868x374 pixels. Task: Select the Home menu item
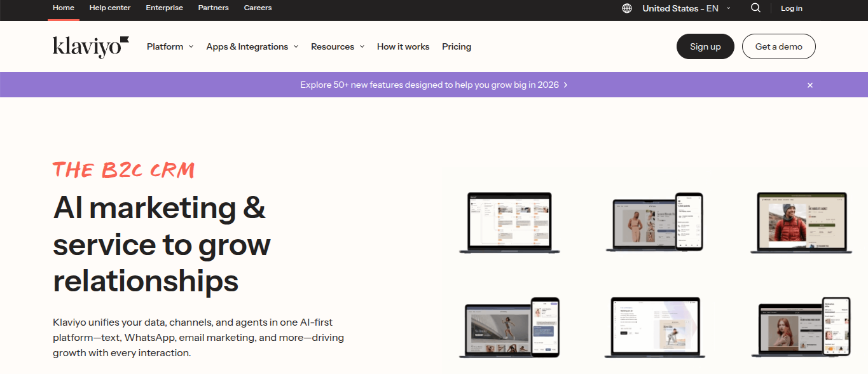[x=63, y=8]
